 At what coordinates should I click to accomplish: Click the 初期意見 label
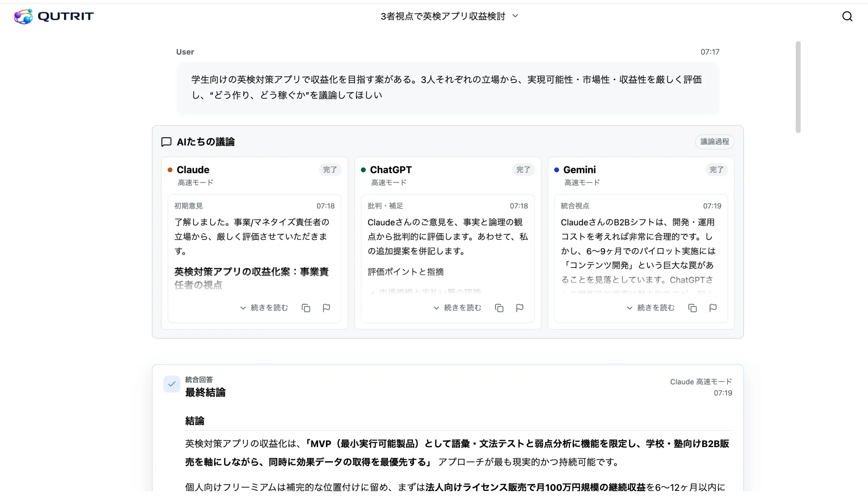[x=188, y=206]
